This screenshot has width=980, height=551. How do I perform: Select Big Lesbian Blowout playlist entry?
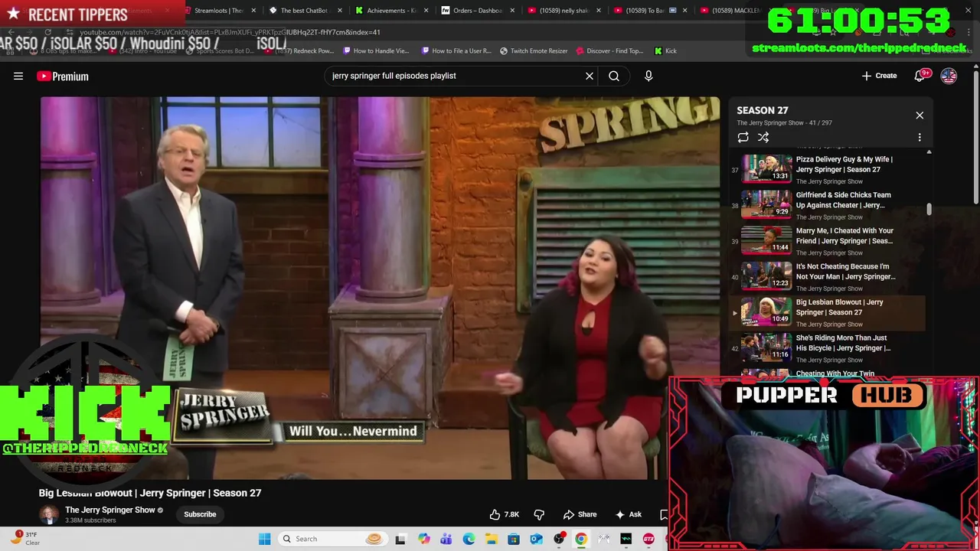point(827,312)
